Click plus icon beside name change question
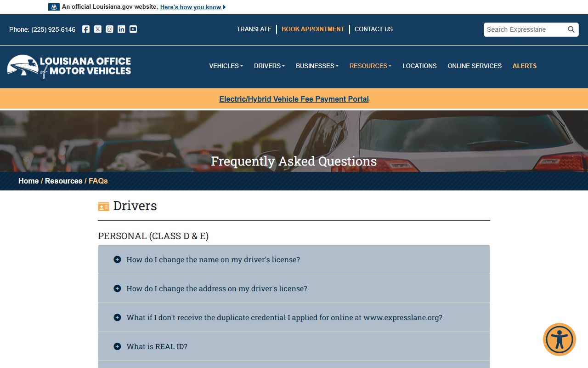 click(117, 259)
